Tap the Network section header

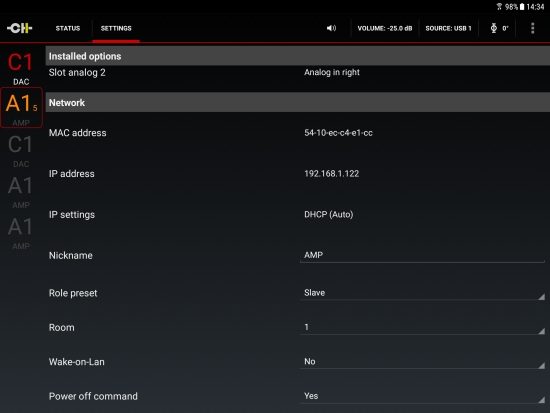(x=297, y=102)
